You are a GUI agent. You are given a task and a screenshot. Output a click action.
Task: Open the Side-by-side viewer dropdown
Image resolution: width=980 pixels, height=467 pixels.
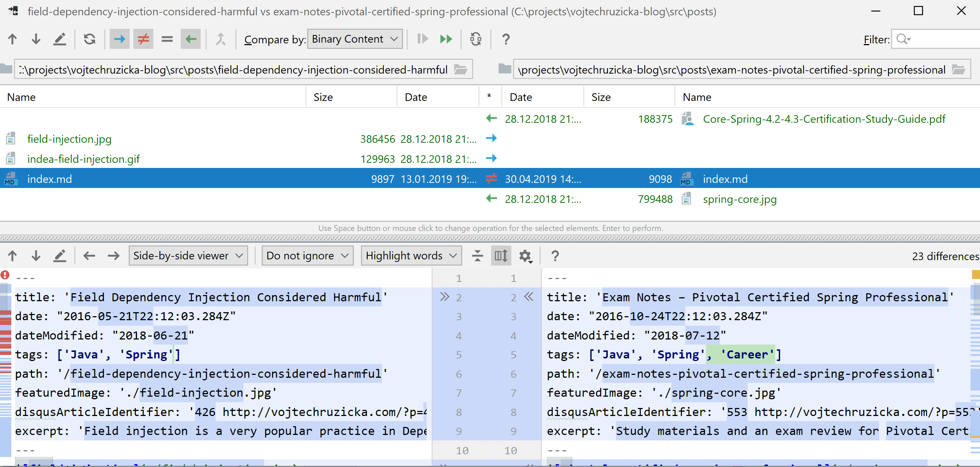[x=188, y=256]
